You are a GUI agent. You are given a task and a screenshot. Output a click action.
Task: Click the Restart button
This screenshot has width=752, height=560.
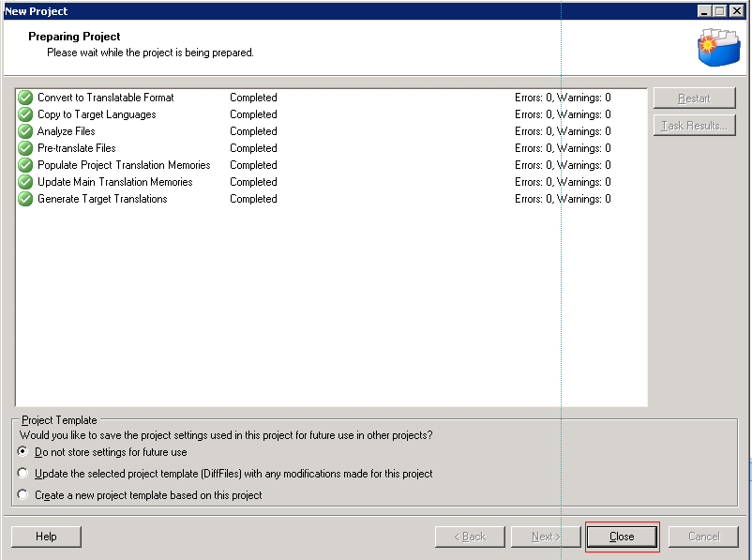tap(694, 98)
